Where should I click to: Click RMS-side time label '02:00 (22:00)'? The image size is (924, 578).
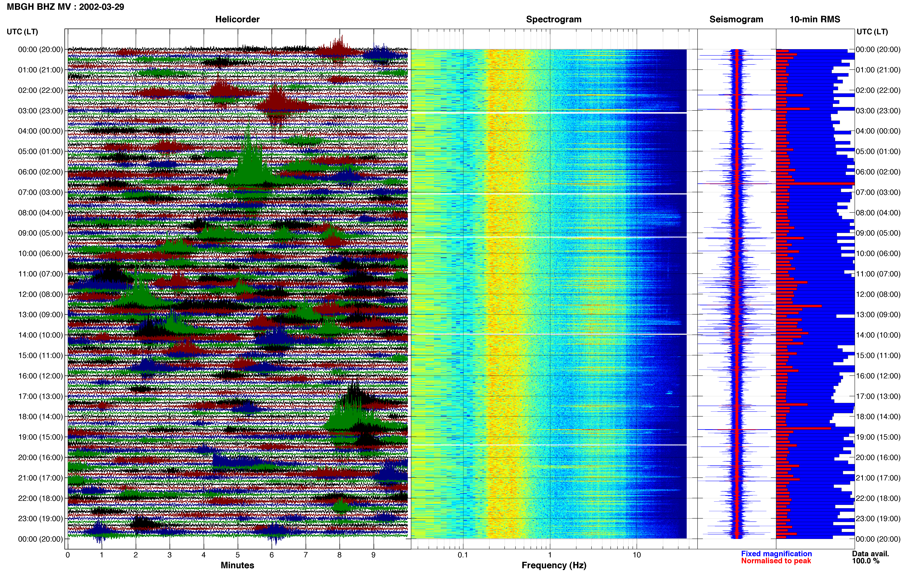pos(878,90)
